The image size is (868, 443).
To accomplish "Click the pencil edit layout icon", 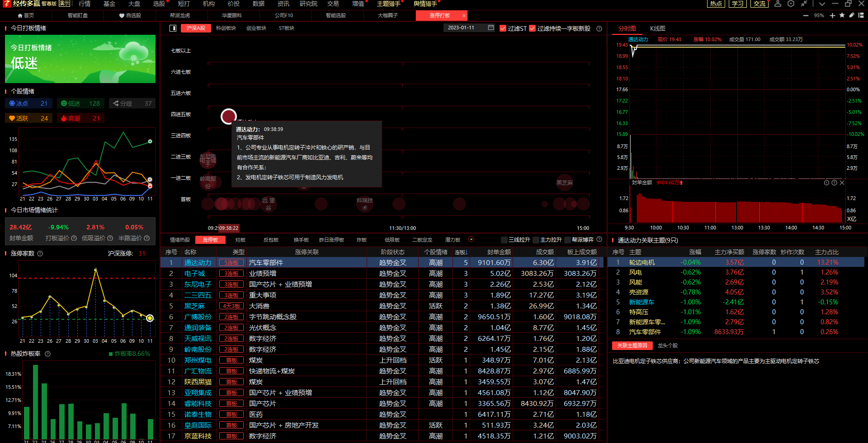I will [x=851, y=15].
